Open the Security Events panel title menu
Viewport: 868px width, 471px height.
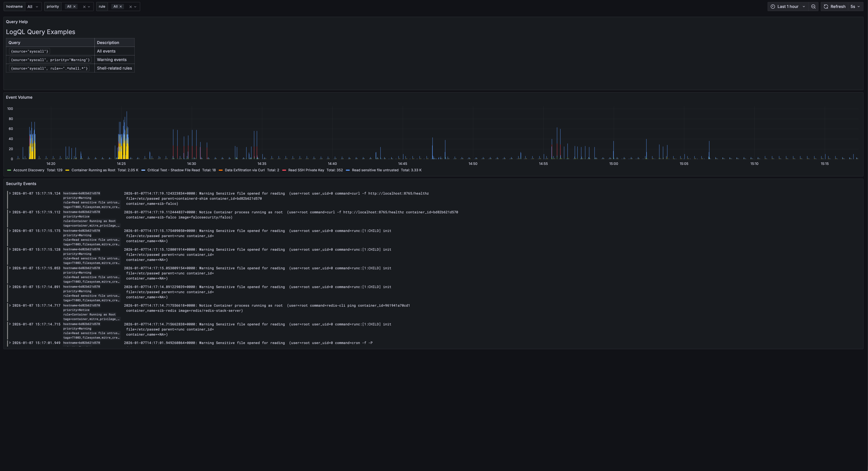click(21, 184)
